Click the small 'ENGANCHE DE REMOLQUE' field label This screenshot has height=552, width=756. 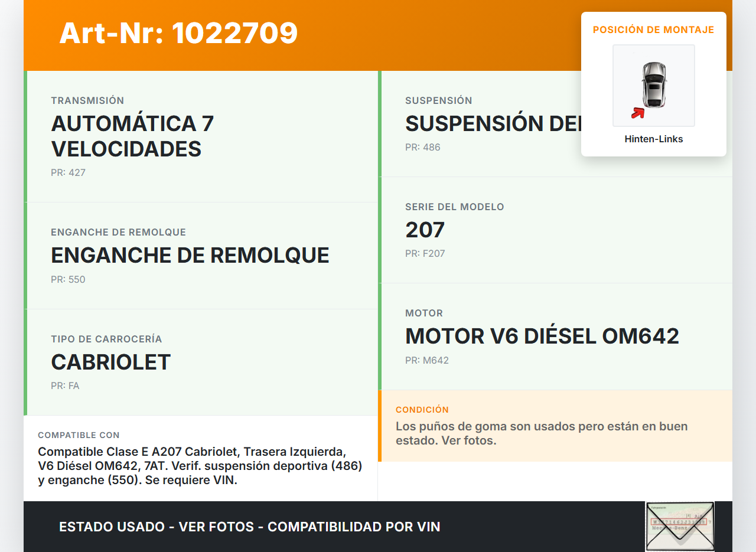coord(118,232)
